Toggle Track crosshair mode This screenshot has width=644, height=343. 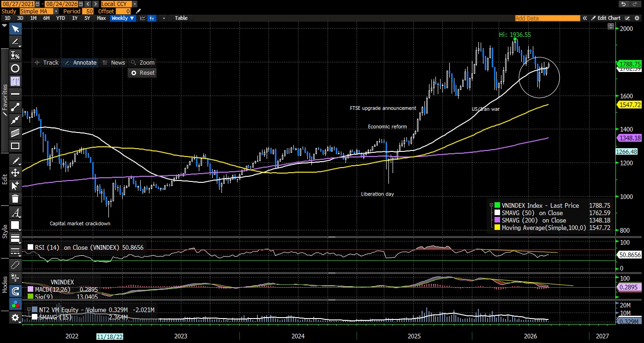47,63
